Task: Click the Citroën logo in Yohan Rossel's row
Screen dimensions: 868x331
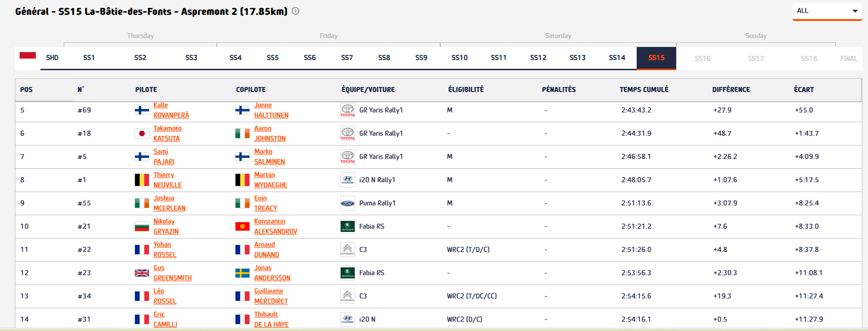Action: [347, 250]
